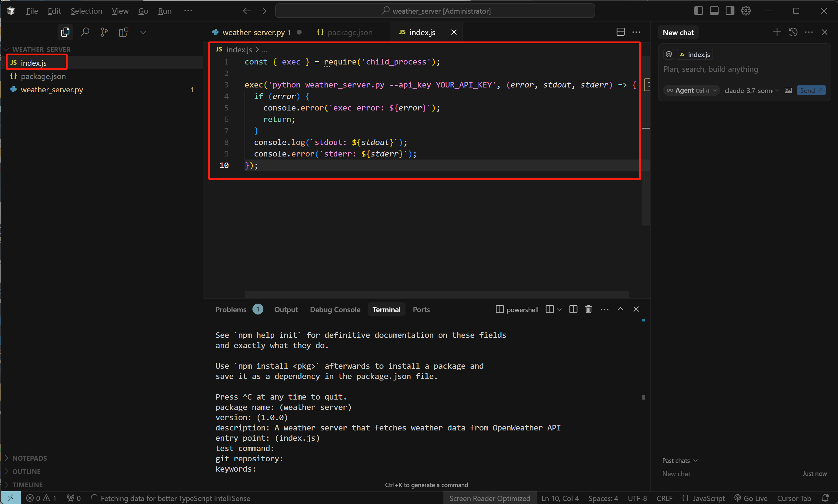
Task: Click Go Live in status bar
Action: point(751,498)
